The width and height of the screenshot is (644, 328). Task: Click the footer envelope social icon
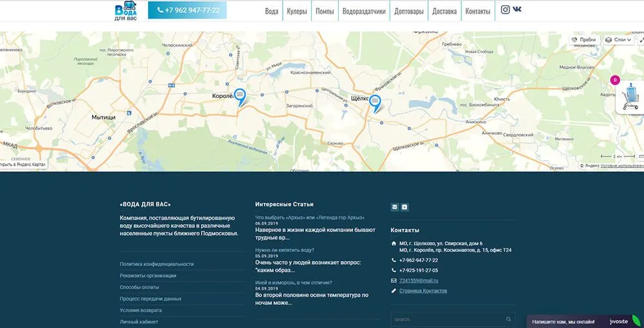[395, 207]
